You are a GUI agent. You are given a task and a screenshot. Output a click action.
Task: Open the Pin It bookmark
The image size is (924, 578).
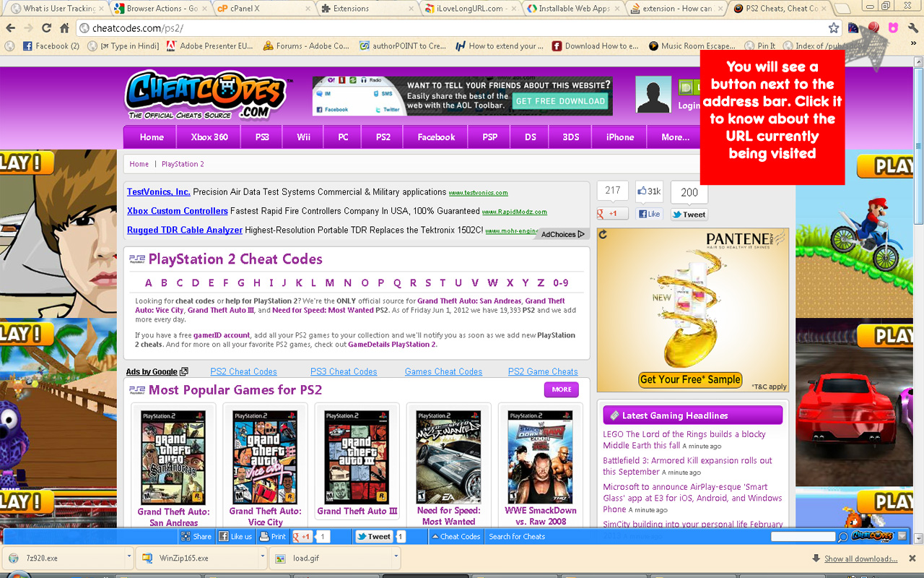point(760,46)
